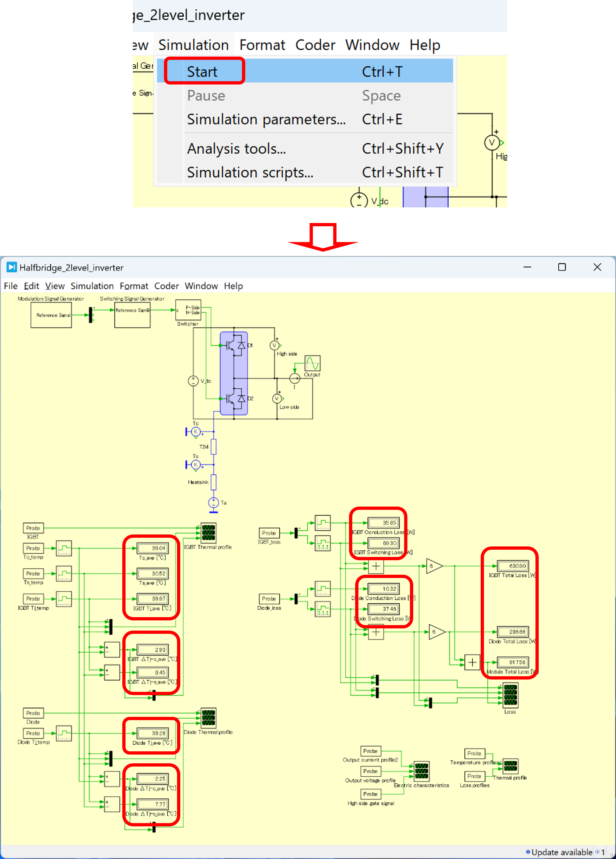The width and height of the screenshot is (616, 859).
Task: Open Simulation scripts... menu entry
Action: point(250,172)
